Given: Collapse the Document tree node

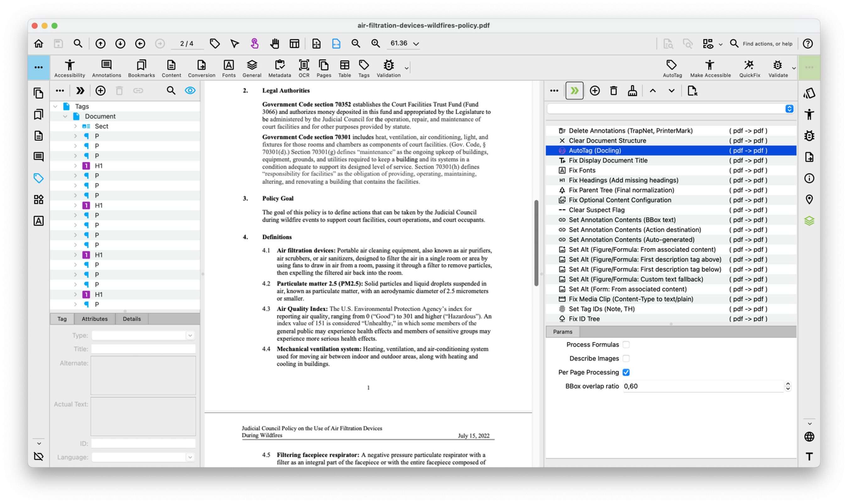Looking at the screenshot, I should pyautogui.click(x=65, y=117).
